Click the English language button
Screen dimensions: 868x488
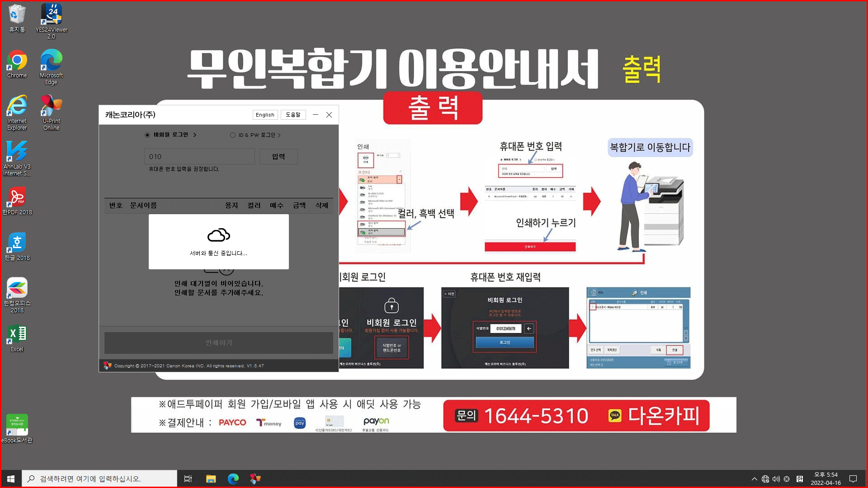[265, 115]
